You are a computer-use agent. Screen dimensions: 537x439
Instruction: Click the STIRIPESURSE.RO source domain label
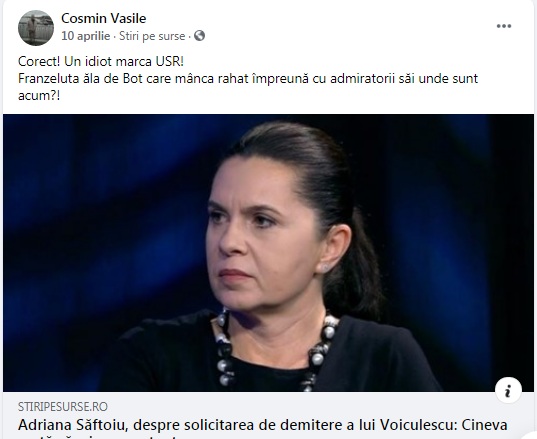pos(63,406)
